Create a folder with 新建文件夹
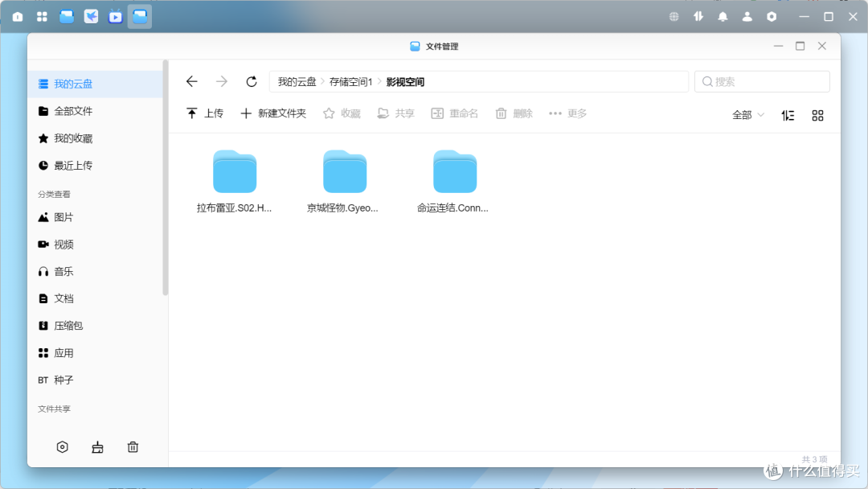Screen dimensions: 868x489 [x=273, y=113]
